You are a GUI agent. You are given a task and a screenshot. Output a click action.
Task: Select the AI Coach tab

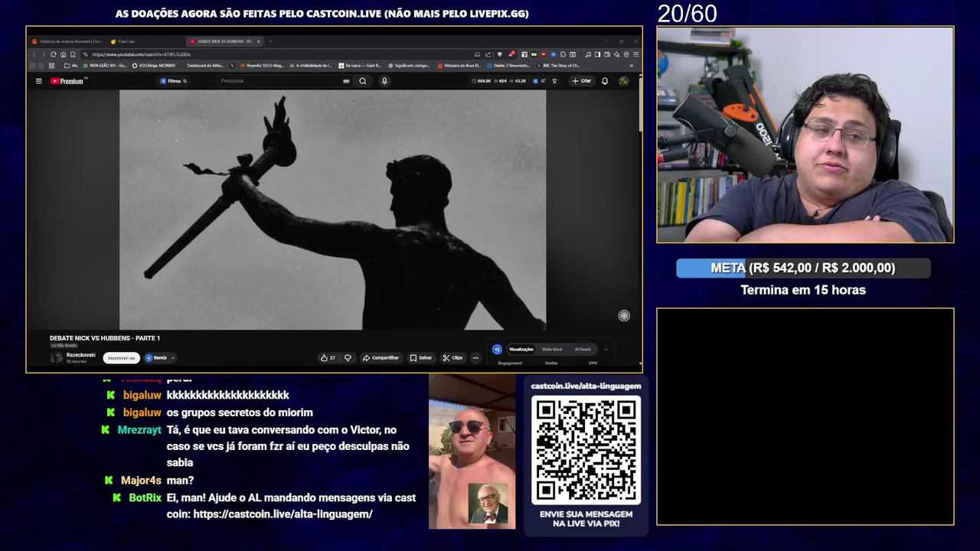[583, 349]
